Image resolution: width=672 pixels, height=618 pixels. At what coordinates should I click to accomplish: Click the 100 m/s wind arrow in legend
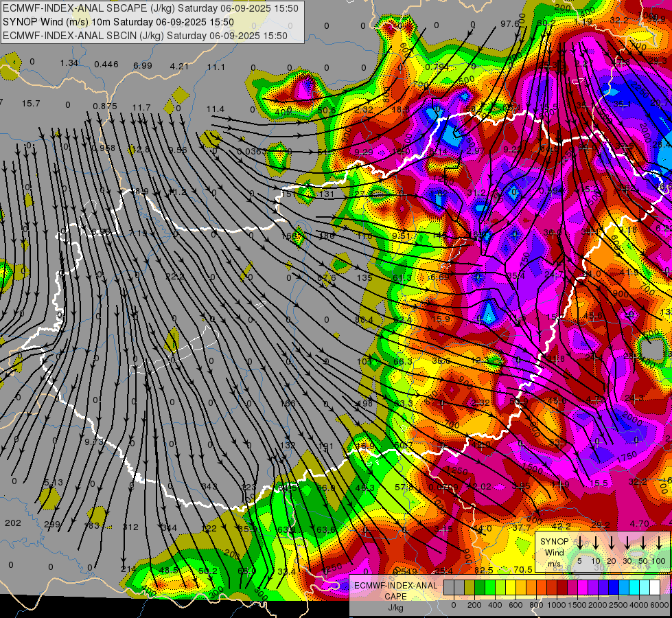click(x=659, y=542)
